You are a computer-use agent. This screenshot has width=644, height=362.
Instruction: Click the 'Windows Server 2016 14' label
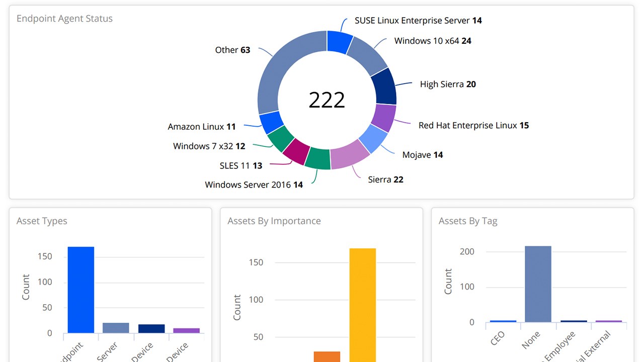tap(254, 185)
